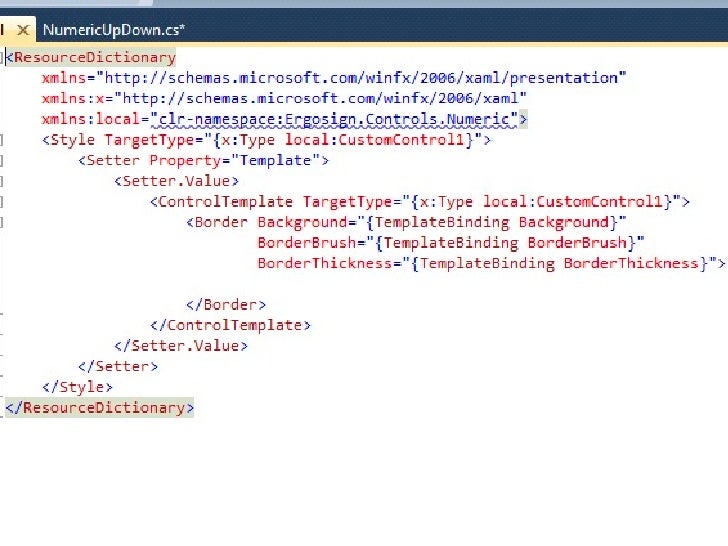Click the closing </Border> tag

coord(226,305)
